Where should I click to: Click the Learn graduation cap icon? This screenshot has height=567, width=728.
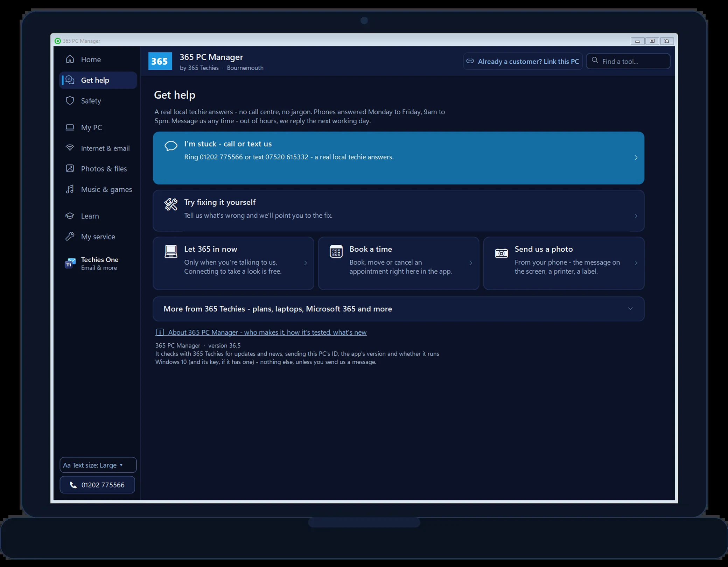(x=70, y=216)
